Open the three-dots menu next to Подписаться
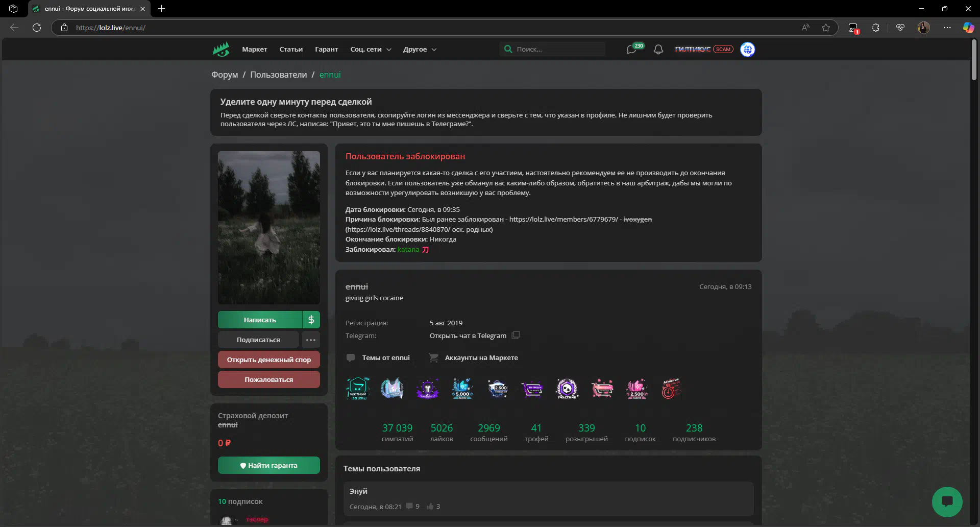980x527 pixels. [311, 340]
